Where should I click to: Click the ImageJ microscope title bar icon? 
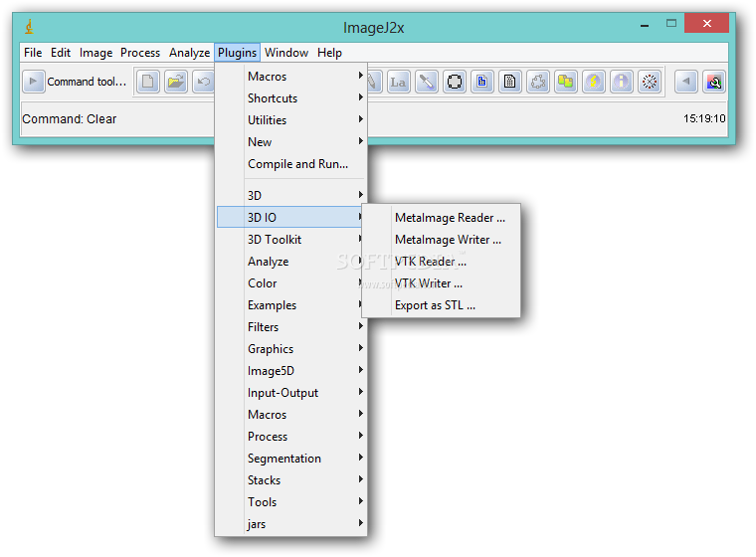[29, 27]
